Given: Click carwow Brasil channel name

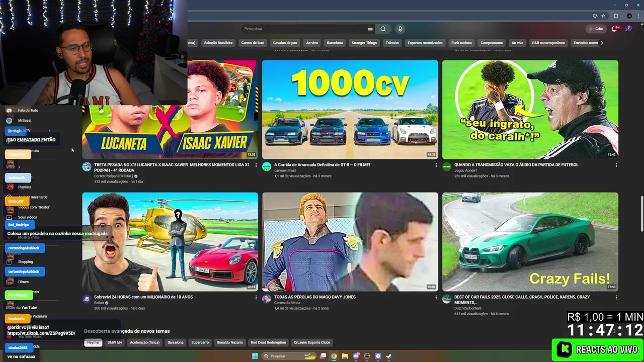Looking at the screenshot, I should coord(285,170).
